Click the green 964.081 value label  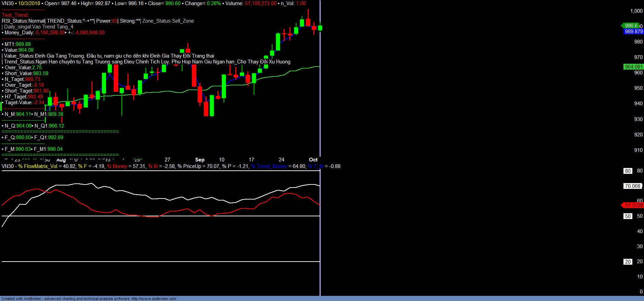click(633, 67)
